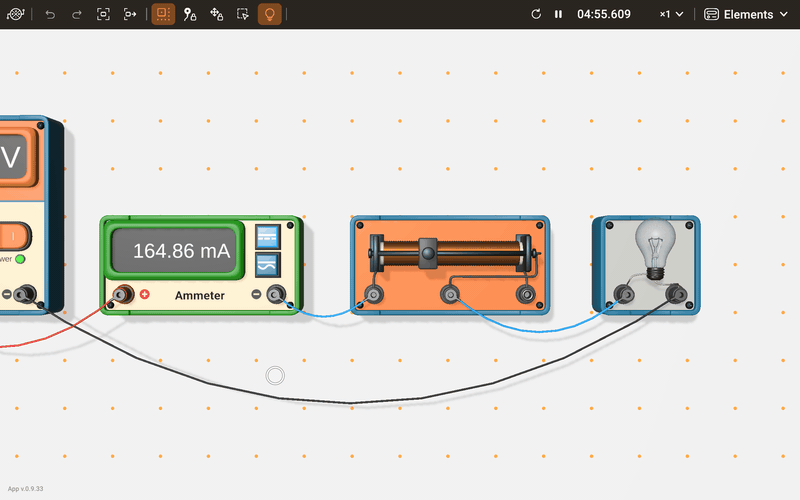Click the Ammeter label
The height and width of the screenshot is (500, 800).
[x=199, y=295]
